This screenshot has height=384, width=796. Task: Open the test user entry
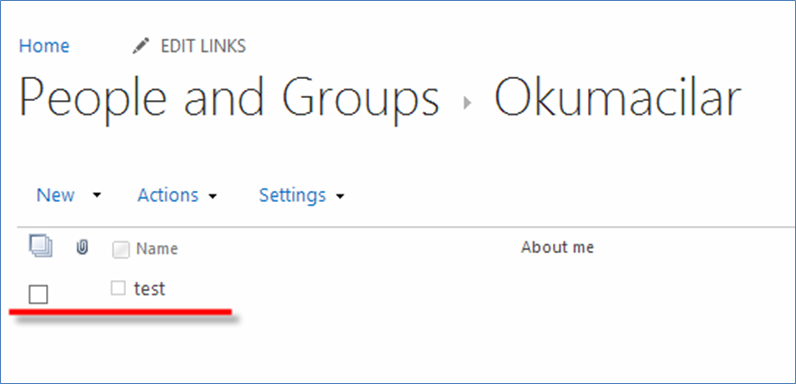point(149,289)
